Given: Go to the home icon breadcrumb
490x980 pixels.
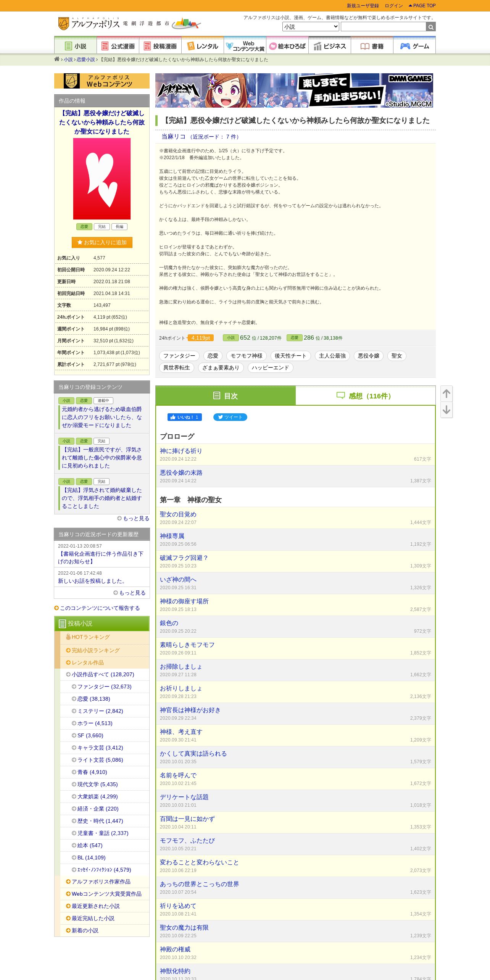Looking at the screenshot, I should (x=57, y=59).
